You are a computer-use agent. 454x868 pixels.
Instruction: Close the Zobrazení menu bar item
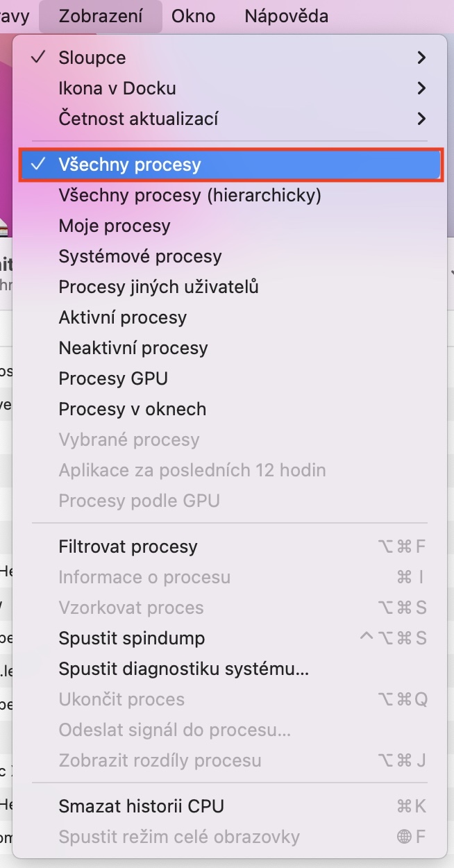tap(101, 15)
